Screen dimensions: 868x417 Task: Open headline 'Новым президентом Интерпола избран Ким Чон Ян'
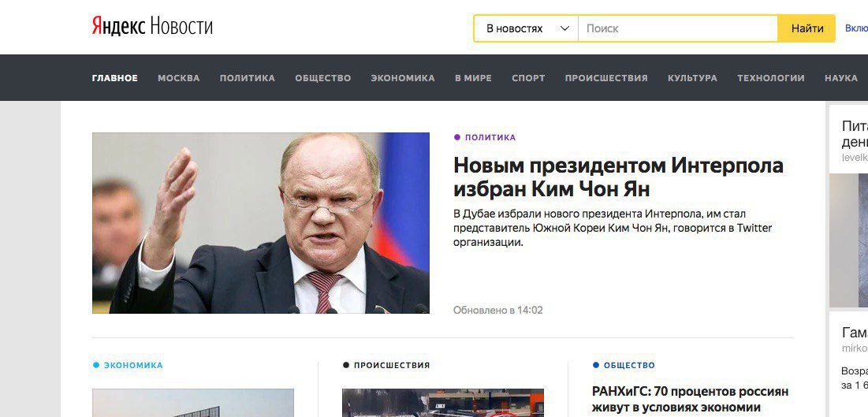(618, 177)
